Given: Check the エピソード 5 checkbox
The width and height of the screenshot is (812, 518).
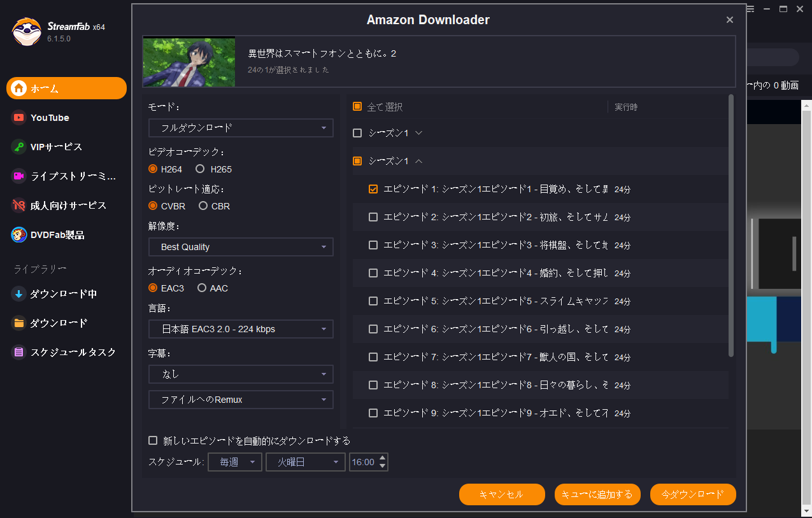Looking at the screenshot, I should 373,301.
